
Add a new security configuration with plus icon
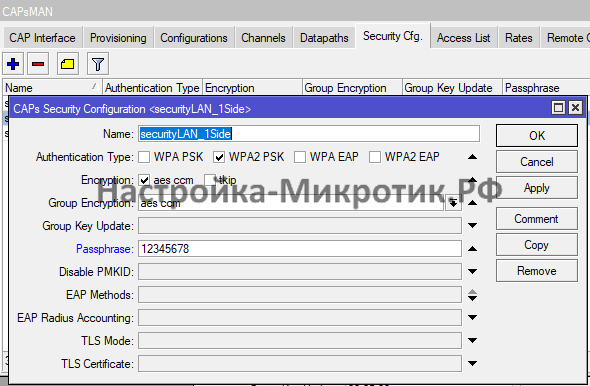coord(13,64)
